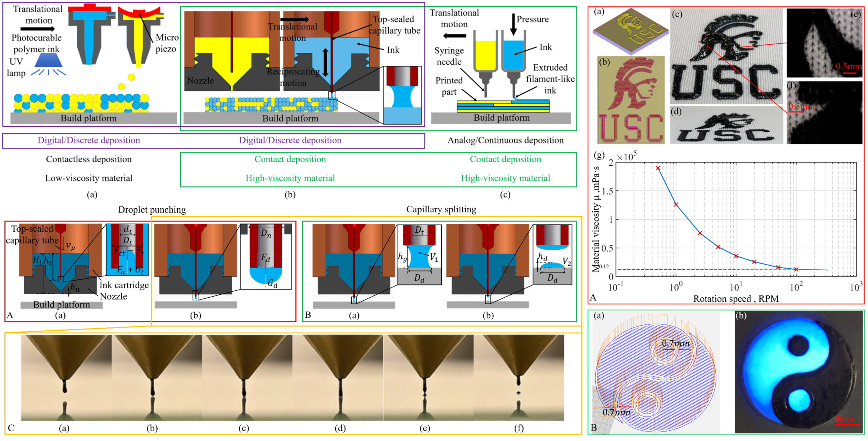
Task: Click the V2 droplet volume label
Action: (567, 261)
